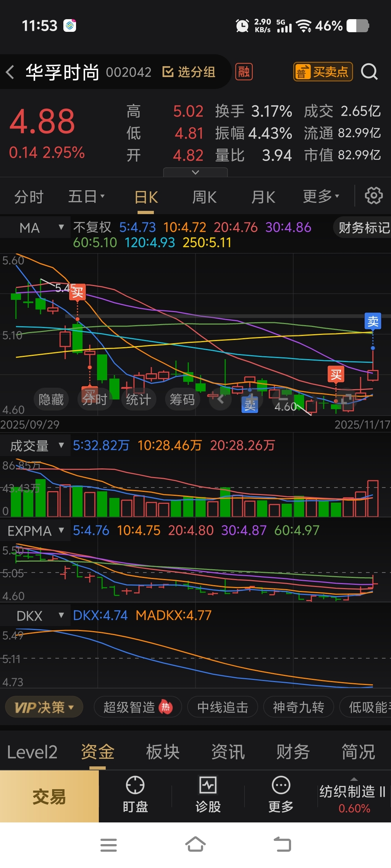Open 资讯 news tab
The image size is (391, 868).
coord(228,752)
